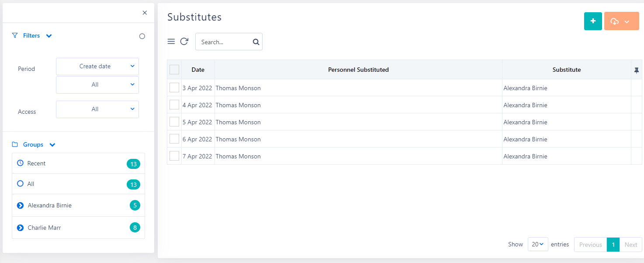Check the 3 Apr 2022 row checkbox
The width and height of the screenshot is (644, 263).
click(x=174, y=88)
